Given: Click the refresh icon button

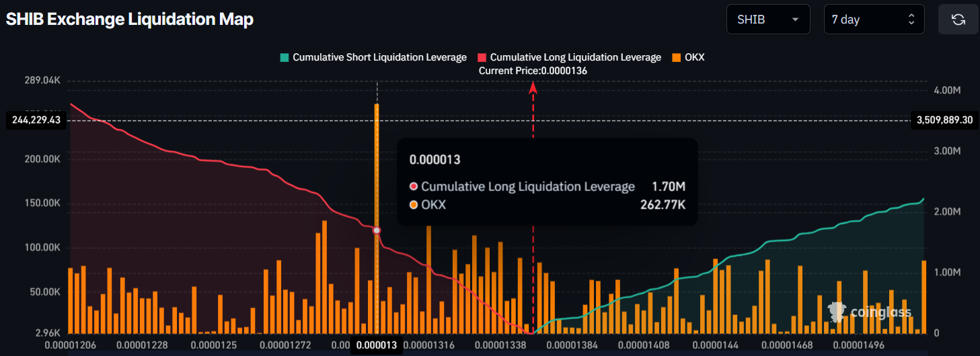Looking at the screenshot, I should click(958, 20).
